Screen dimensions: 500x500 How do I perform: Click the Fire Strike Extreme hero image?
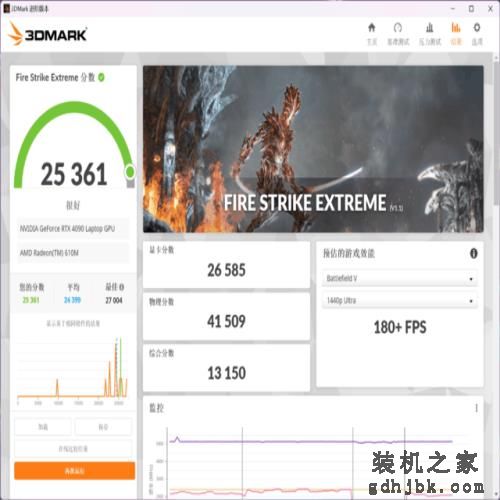[x=313, y=149]
